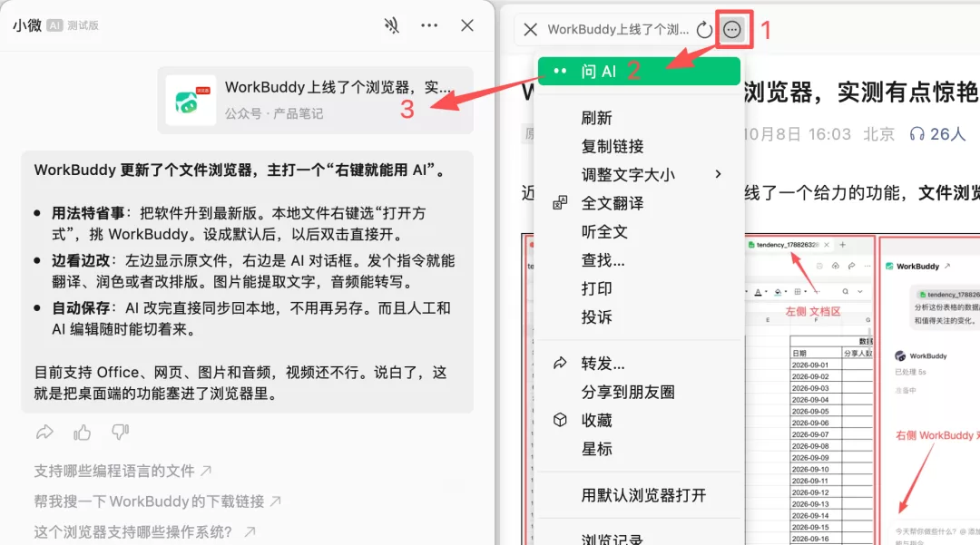This screenshot has width=980, height=545.
Task: Expand 调整文字大小 submenu arrow
Action: [x=718, y=174]
